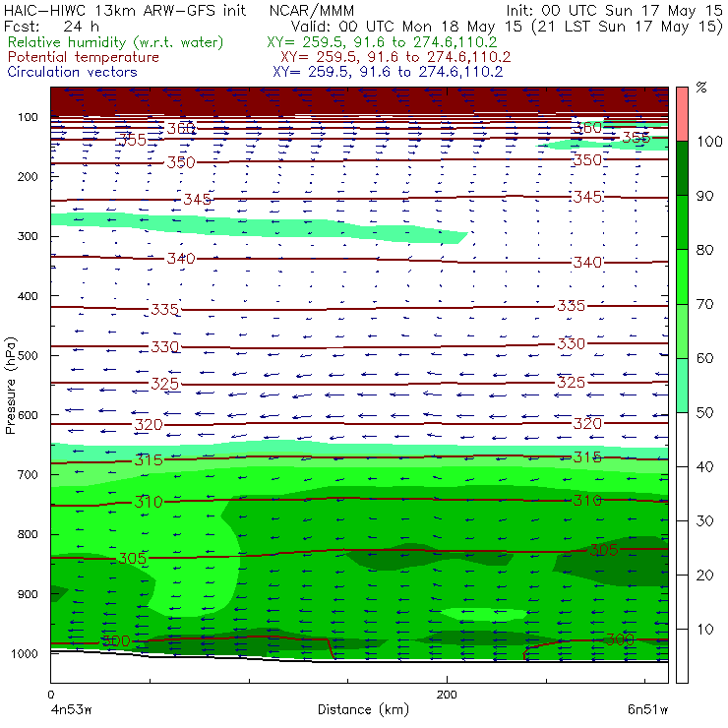The width and height of the screenshot is (728, 728).
Task: Click the '1000' pressure axis tick label
Action: point(25,653)
